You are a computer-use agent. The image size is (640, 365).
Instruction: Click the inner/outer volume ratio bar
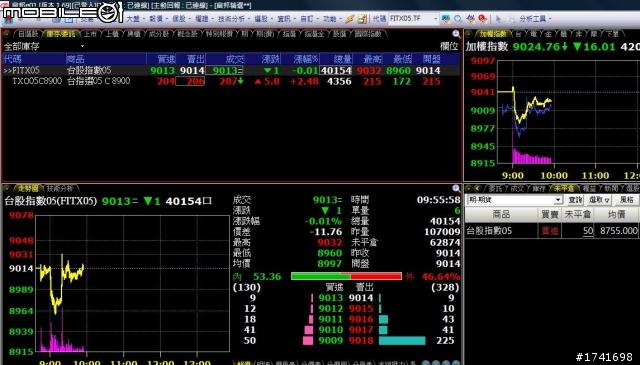[346, 276]
